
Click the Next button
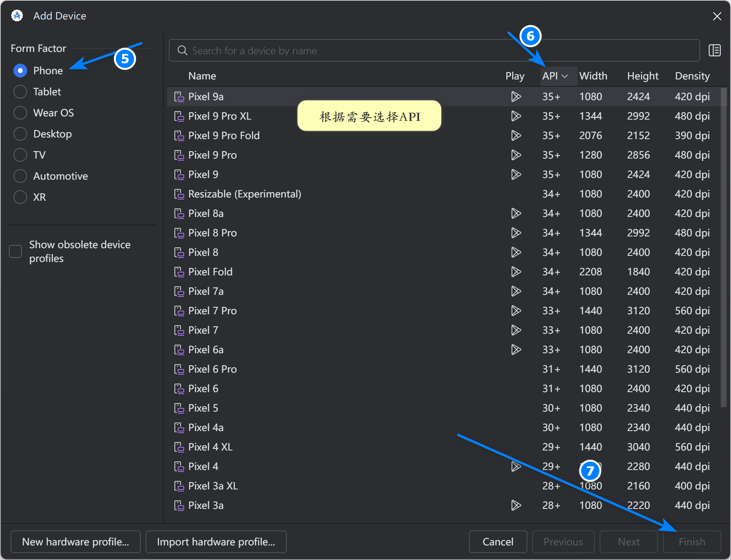(x=628, y=542)
